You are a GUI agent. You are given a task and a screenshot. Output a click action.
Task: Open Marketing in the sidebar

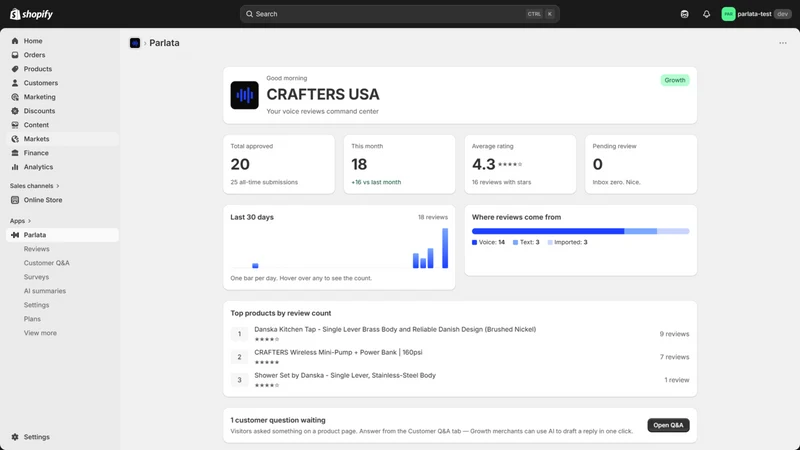(40, 97)
